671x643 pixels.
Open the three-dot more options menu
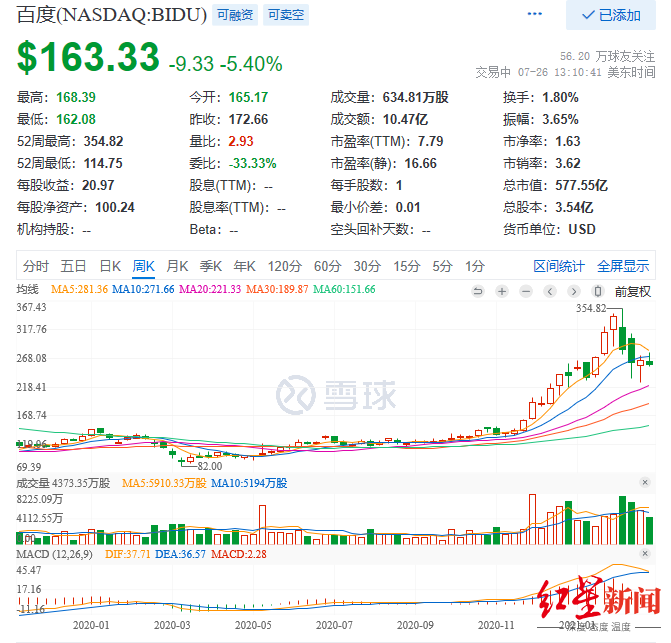point(534,14)
